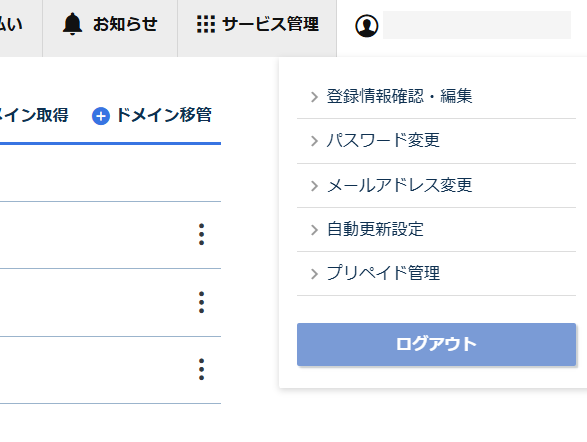Open the お知らせ navigation item
The image size is (587, 442).
(x=110, y=26)
